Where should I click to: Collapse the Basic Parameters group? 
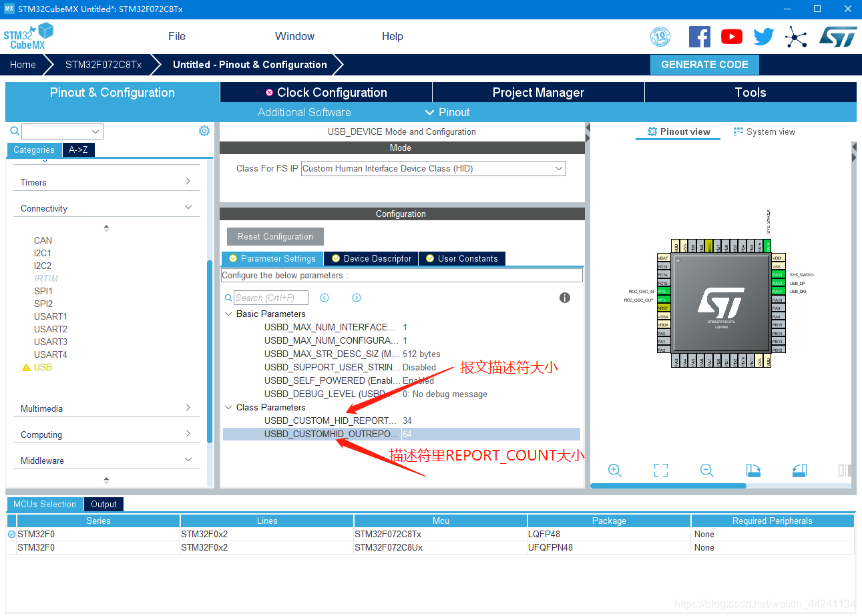click(229, 314)
